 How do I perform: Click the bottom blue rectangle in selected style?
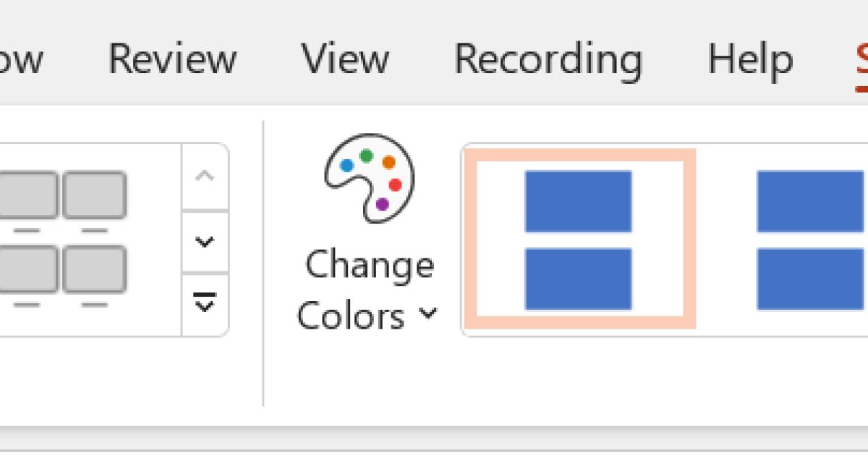[x=579, y=279]
